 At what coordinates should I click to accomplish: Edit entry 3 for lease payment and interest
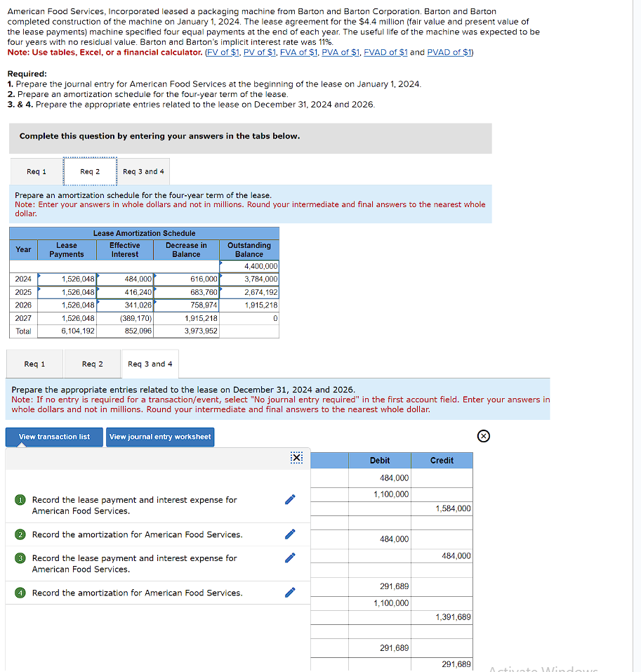(x=289, y=557)
